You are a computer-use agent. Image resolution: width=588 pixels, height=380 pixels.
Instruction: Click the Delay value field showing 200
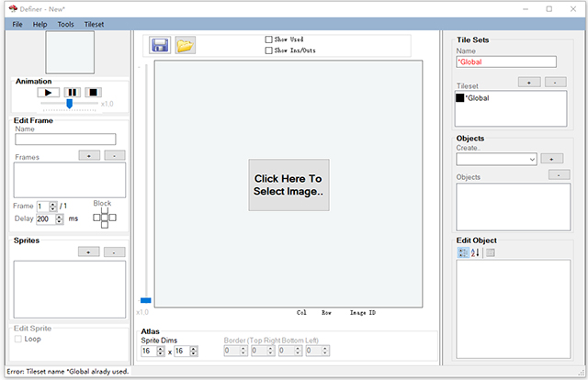[46, 218]
